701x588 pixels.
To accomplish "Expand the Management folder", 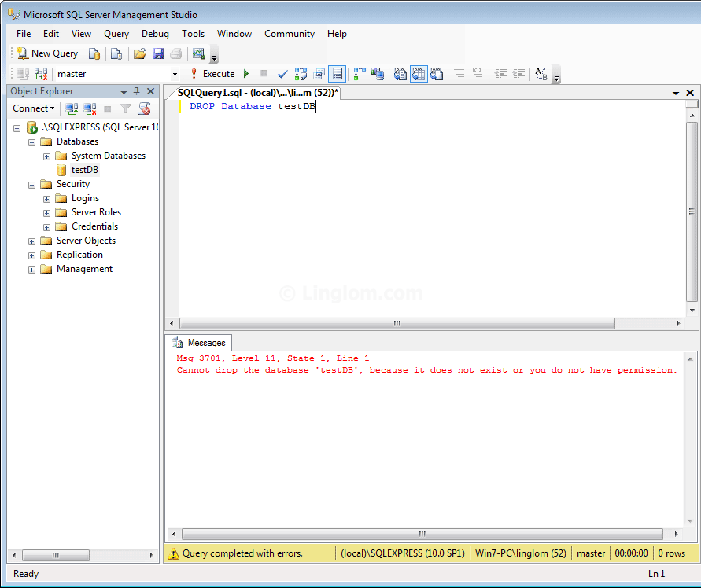I will tap(31, 270).
